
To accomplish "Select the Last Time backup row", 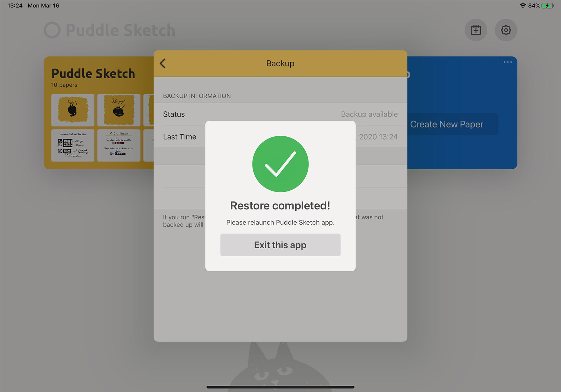I will (280, 137).
